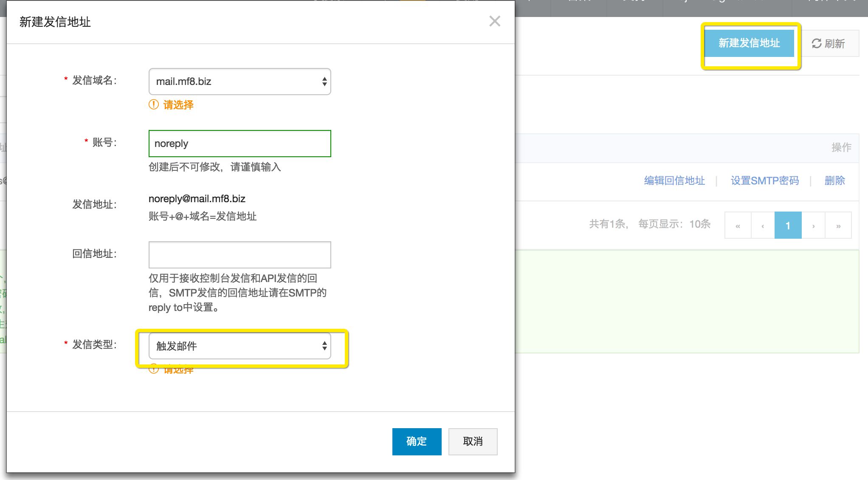Open the 编辑回信地址 link
Image resolution: width=868 pixels, height=480 pixels.
[x=674, y=181]
